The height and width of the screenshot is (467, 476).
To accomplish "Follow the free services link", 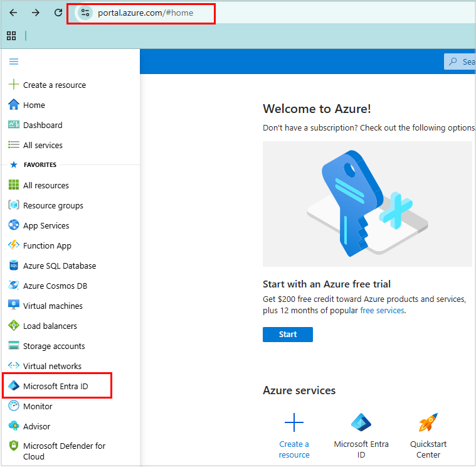I will click(382, 311).
